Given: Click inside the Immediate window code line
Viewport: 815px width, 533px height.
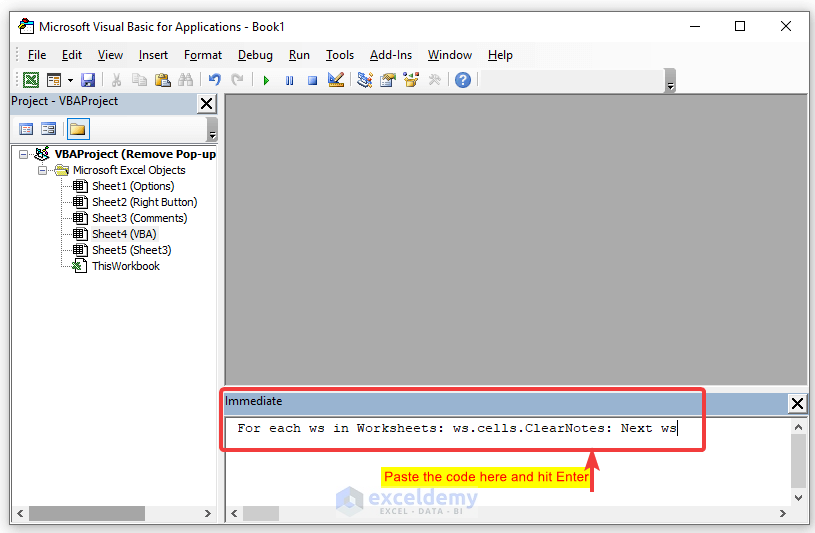Looking at the screenshot, I should 457,428.
